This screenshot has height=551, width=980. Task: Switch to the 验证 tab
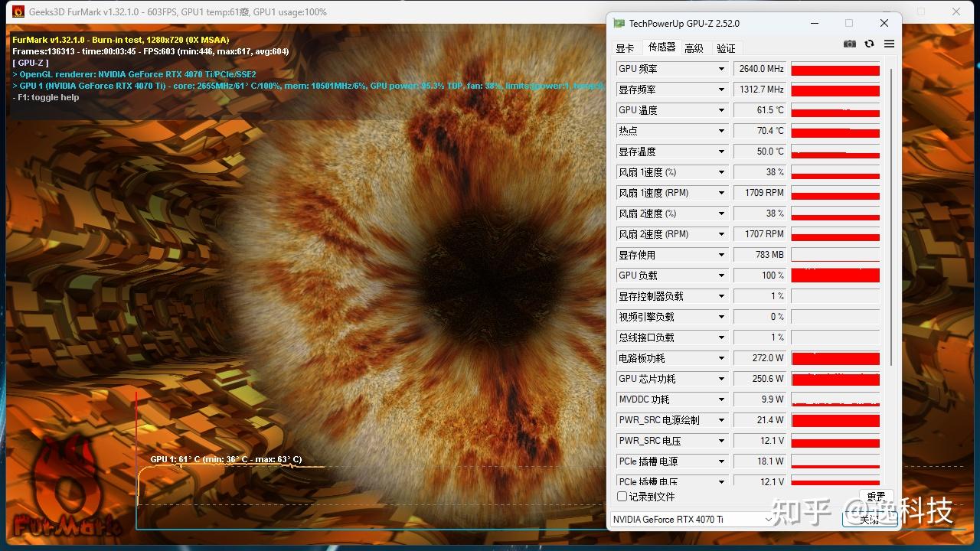(x=726, y=48)
